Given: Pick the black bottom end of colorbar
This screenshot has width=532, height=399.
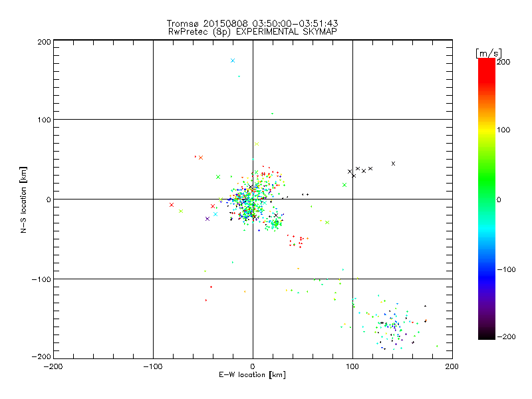Looking at the screenshot, I should 487,335.
